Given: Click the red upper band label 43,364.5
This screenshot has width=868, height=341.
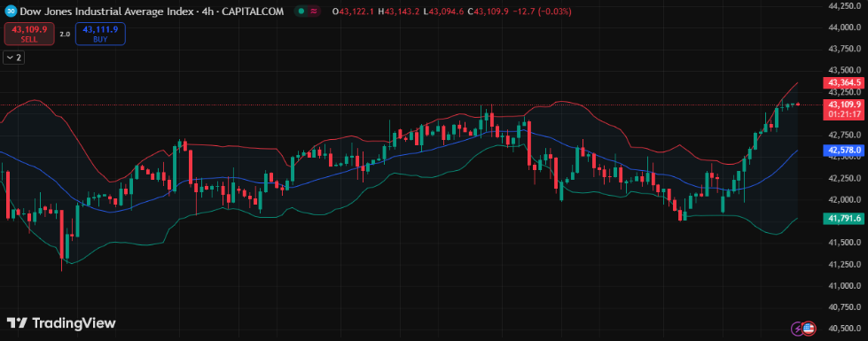Looking at the screenshot, I should point(844,83).
